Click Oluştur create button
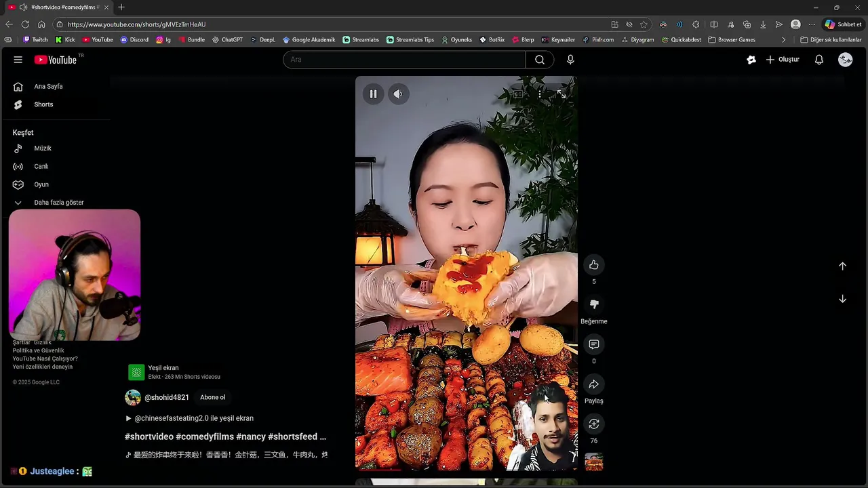Image resolution: width=868 pixels, height=488 pixels. point(783,60)
